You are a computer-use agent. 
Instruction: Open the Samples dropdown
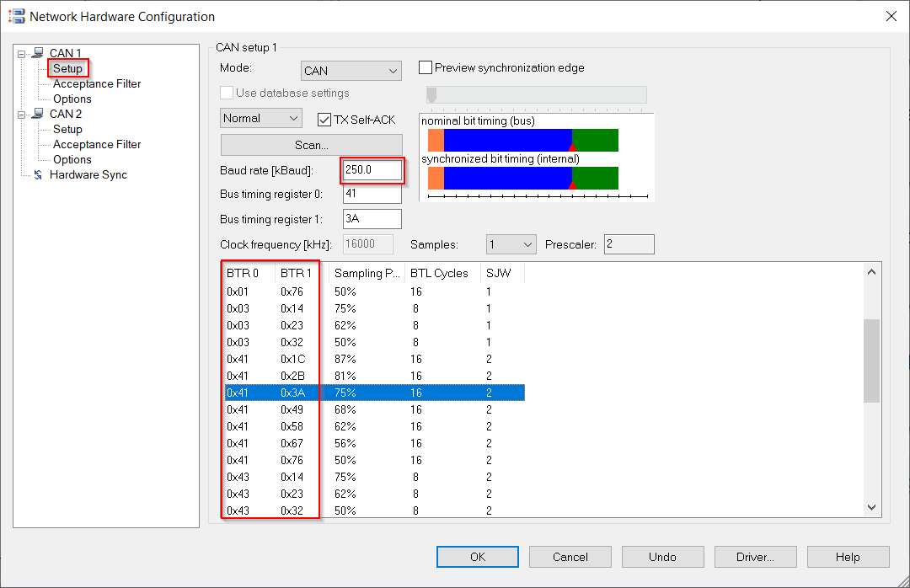point(511,244)
